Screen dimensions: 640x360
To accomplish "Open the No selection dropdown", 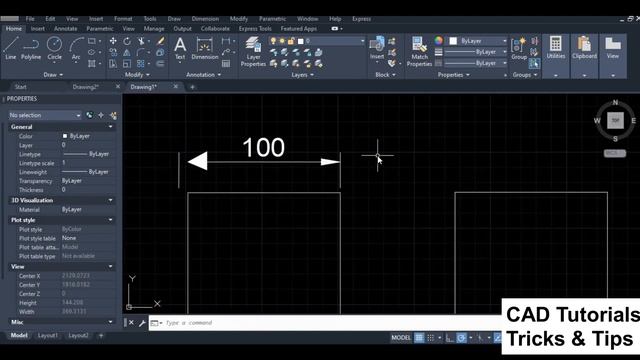I will coord(45,116).
